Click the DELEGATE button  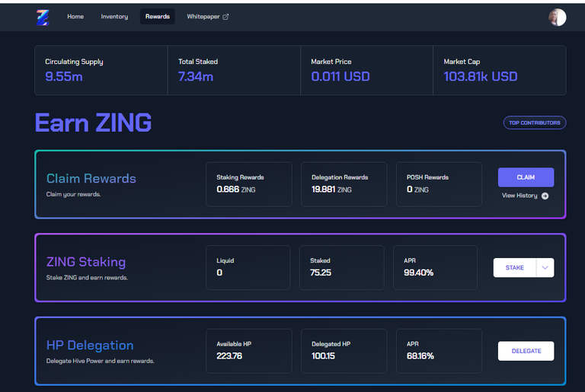(526, 351)
